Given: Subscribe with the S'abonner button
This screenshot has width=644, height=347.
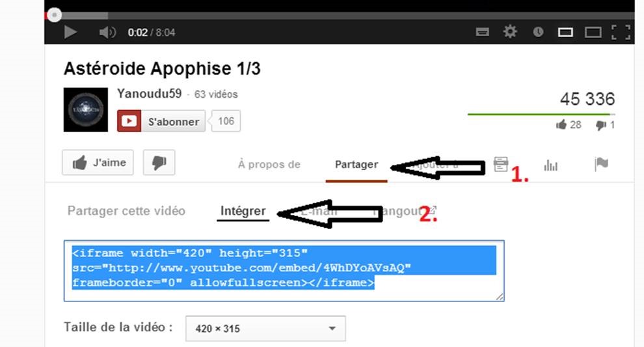Looking at the screenshot, I should pos(161,121).
